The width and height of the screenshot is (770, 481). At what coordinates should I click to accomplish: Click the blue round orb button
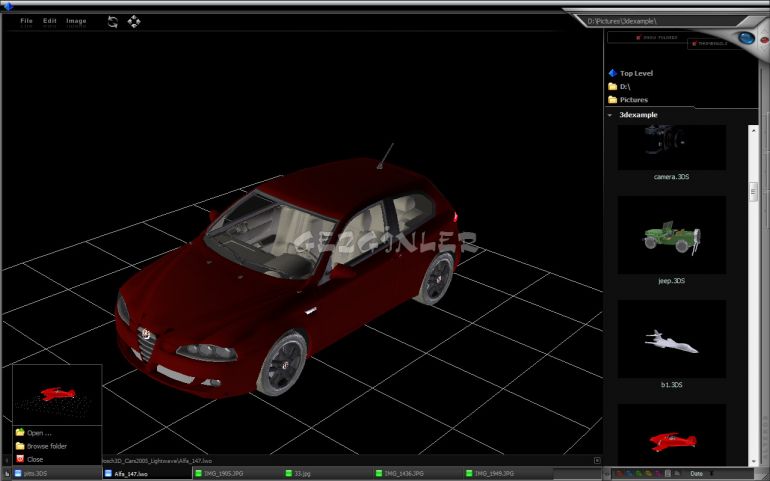[746, 38]
